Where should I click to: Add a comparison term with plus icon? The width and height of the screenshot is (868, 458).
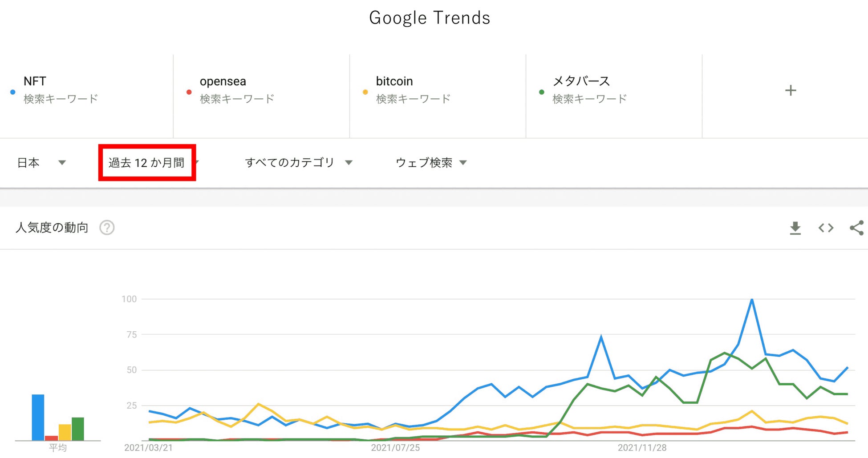(x=791, y=91)
